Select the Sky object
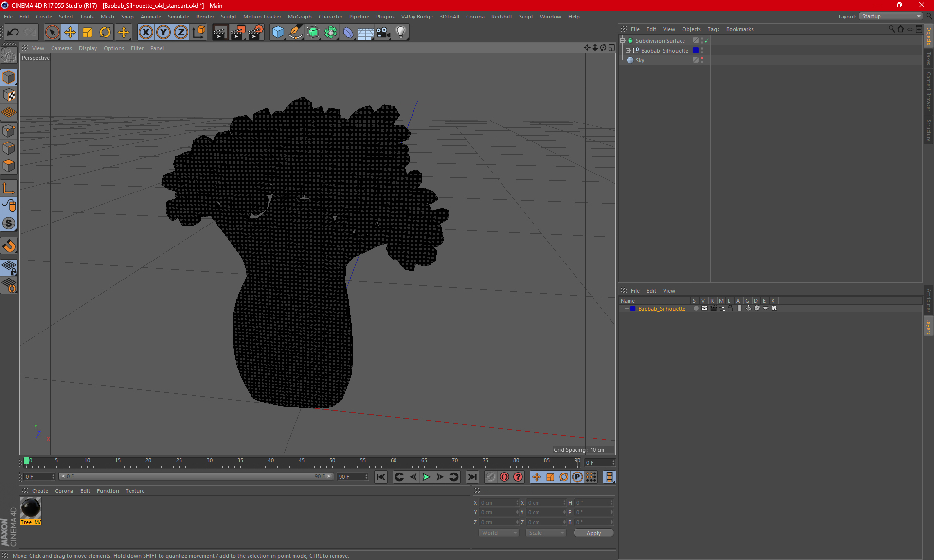Screen dimensions: 934x560 point(640,60)
